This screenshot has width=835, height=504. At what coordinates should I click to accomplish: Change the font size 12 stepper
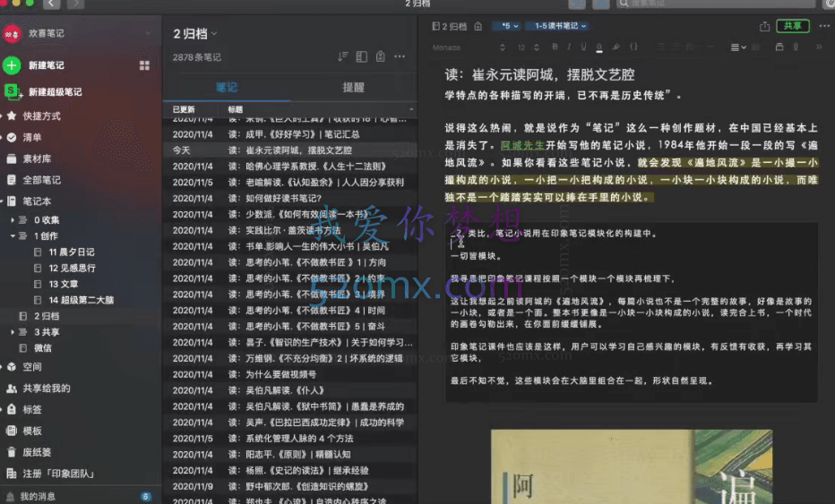click(x=537, y=47)
